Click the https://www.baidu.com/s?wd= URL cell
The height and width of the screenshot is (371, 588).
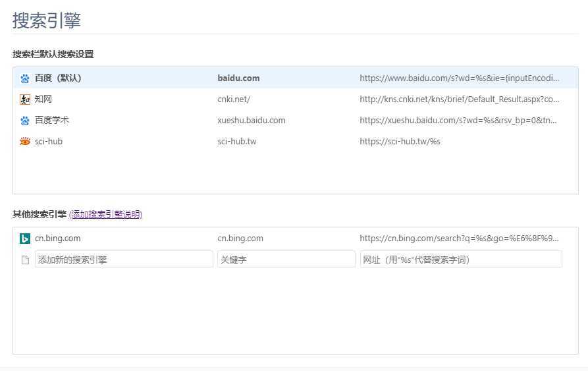[460, 78]
